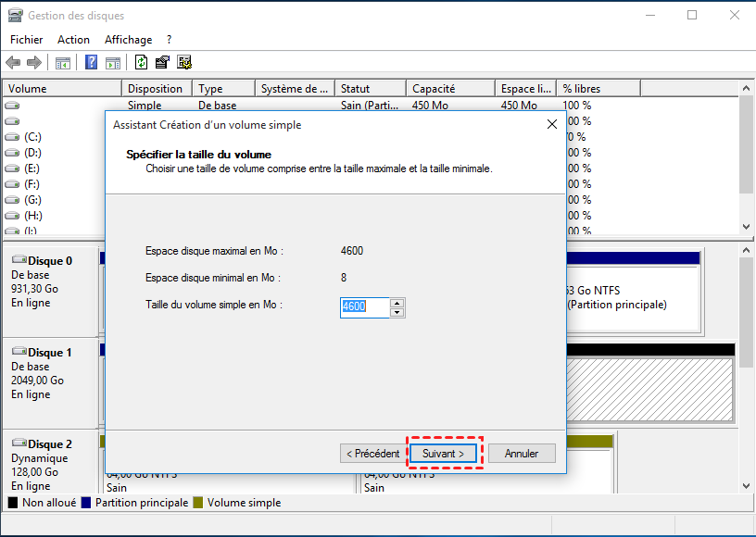756x537 pixels.
Task: Select the drive icon of volume (F:)
Action: point(12,184)
